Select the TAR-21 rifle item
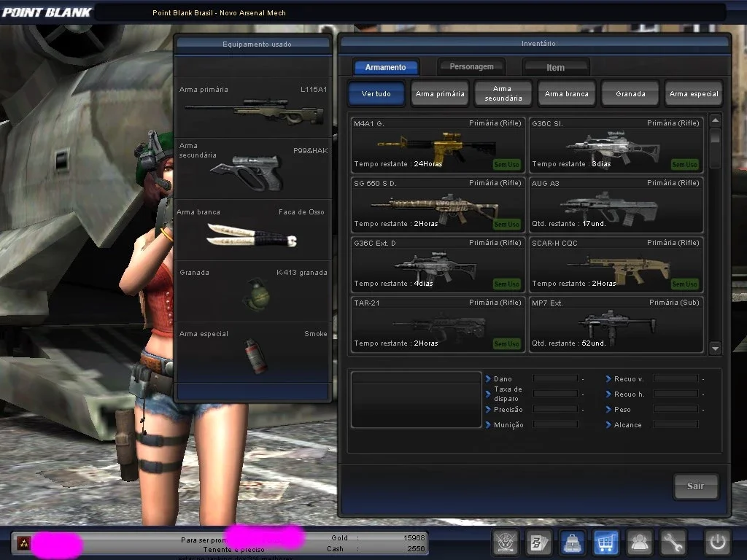The image size is (747, 560). coord(438,324)
